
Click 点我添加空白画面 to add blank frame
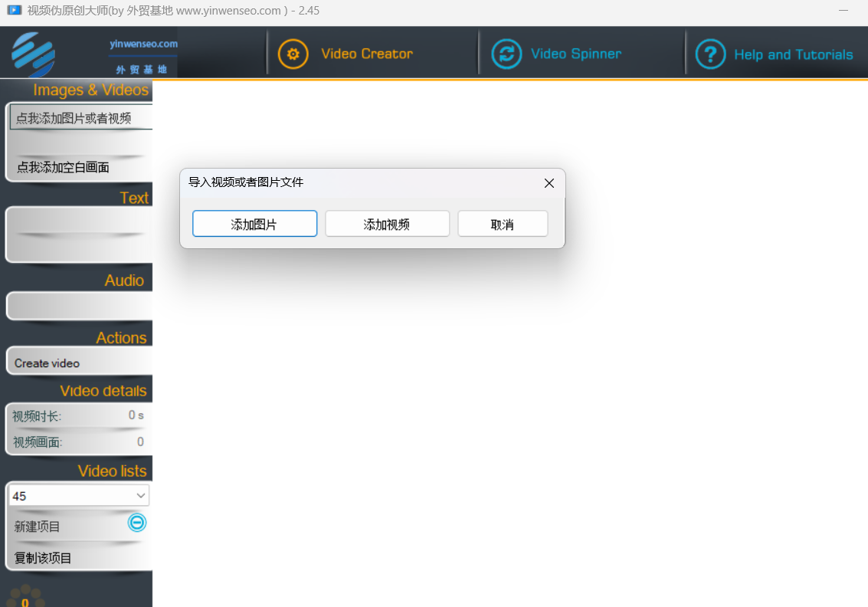tap(63, 167)
